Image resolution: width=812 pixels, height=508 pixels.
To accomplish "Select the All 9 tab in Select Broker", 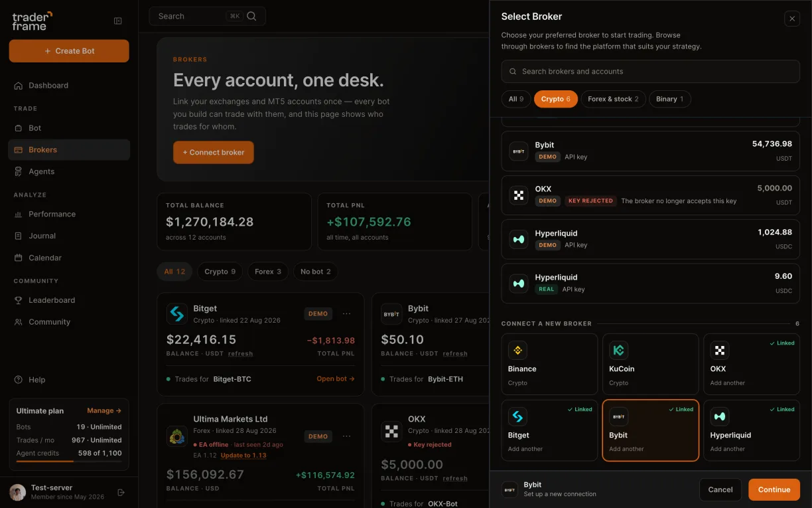I will click(x=516, y=99).
